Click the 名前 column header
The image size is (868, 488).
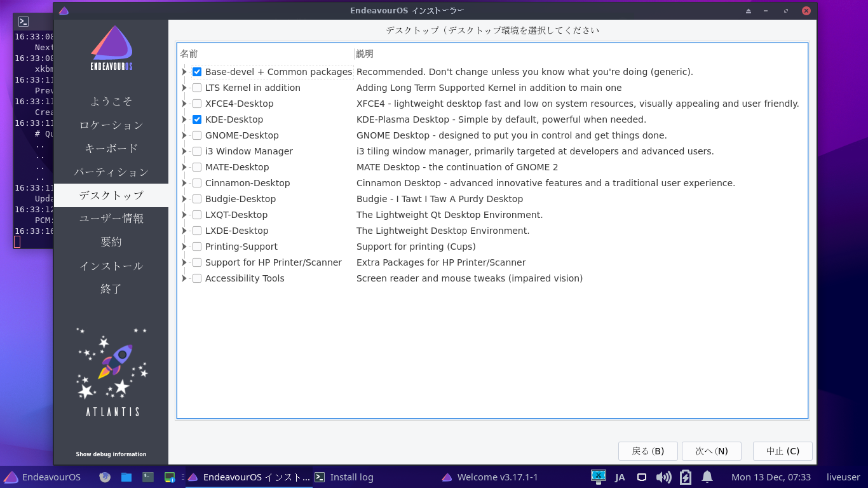click(x=266, y=54)
